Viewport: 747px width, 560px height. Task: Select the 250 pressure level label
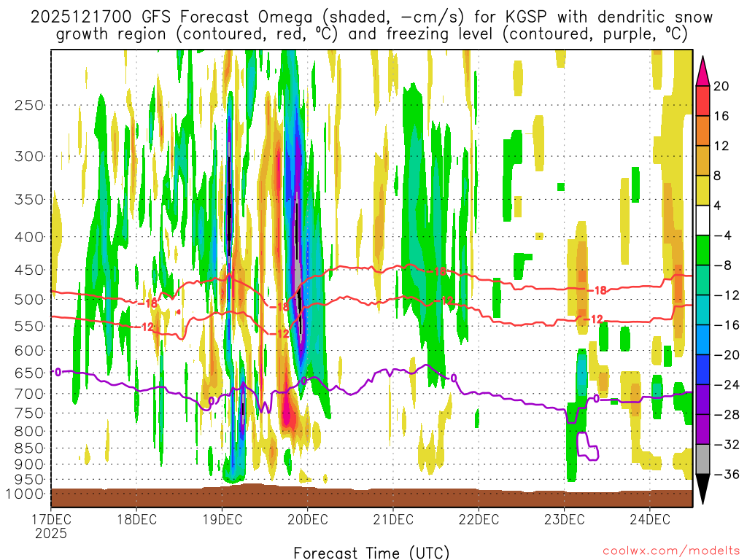29,105
